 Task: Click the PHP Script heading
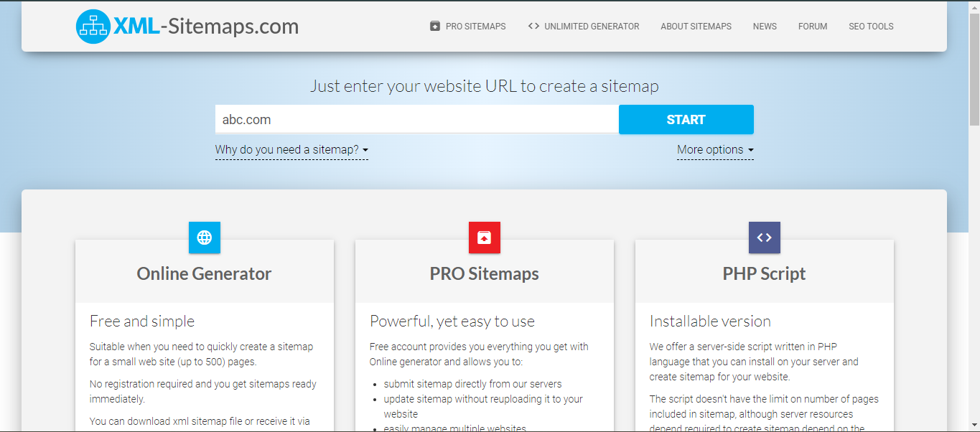[764, 273]
